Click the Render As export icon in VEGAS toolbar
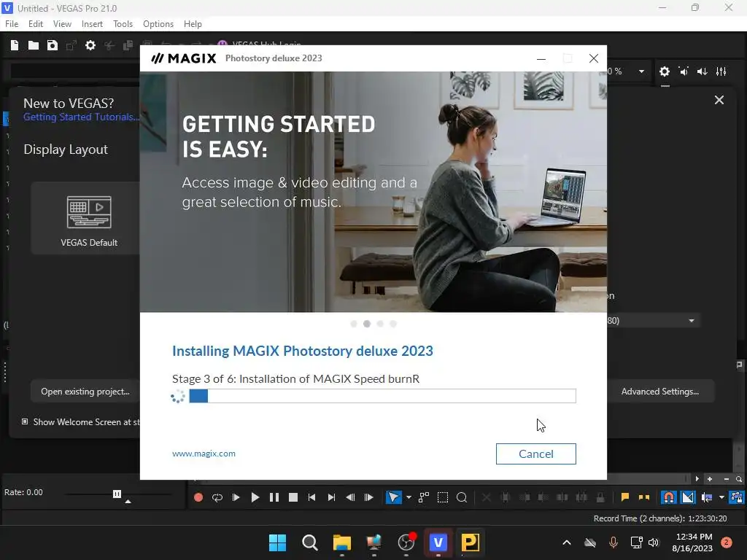Image resolution: width=747 pixels, height=560 pixels. click(71, 45)
